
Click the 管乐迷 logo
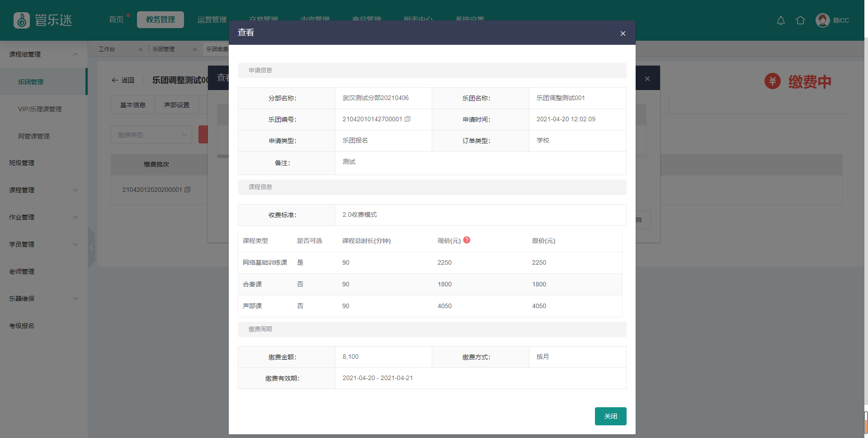click(43, 20)
